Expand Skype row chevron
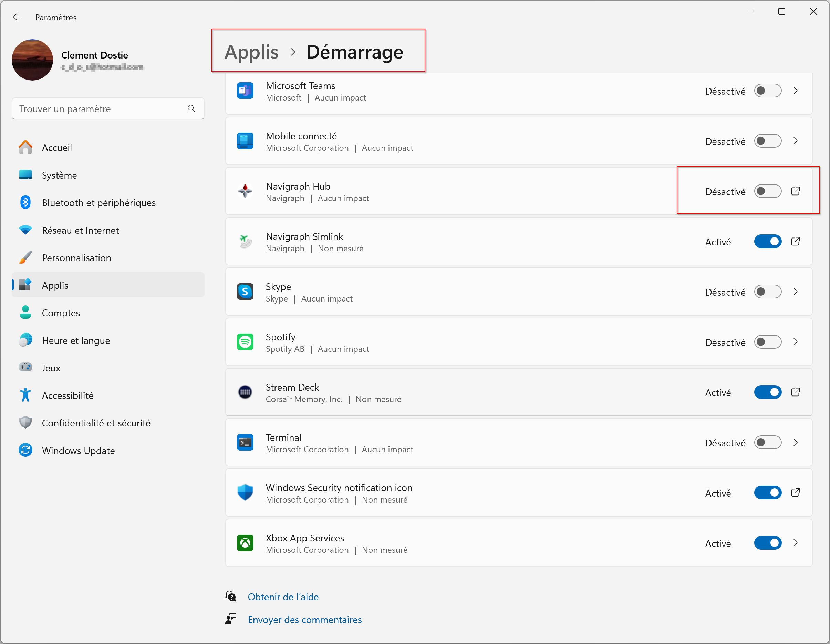This screenshot has width=830, height=644. [796, 292]
